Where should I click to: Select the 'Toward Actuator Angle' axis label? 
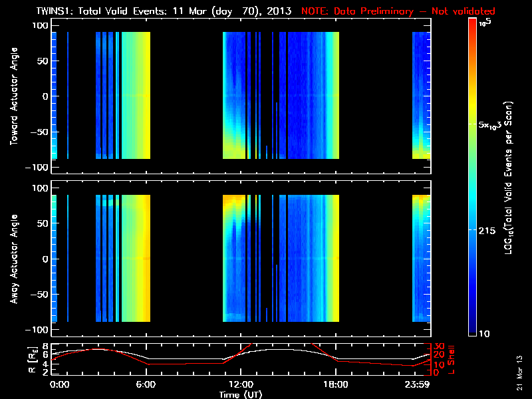(x=14, y=96)
